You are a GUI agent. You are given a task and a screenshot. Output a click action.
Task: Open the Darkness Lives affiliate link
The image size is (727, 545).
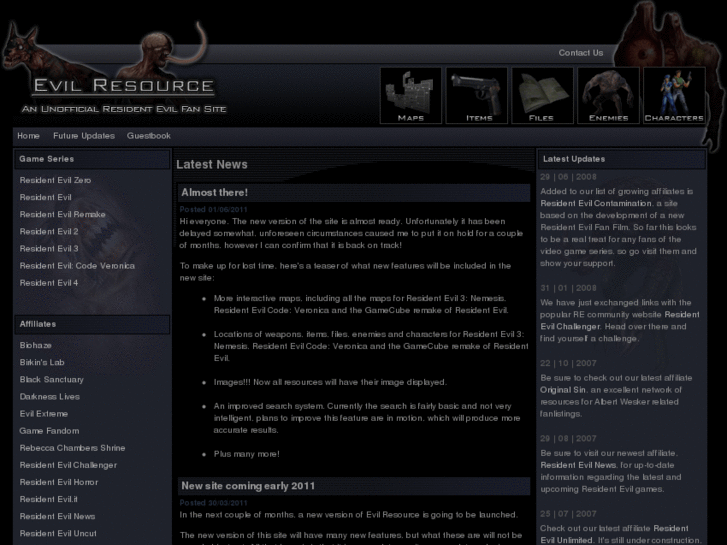coord(50,397)
